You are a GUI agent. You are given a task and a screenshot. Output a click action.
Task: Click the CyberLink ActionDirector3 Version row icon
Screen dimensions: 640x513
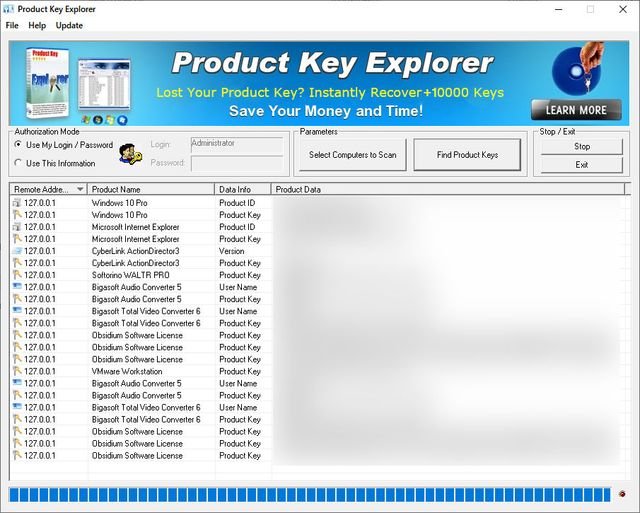click(17, 251)
